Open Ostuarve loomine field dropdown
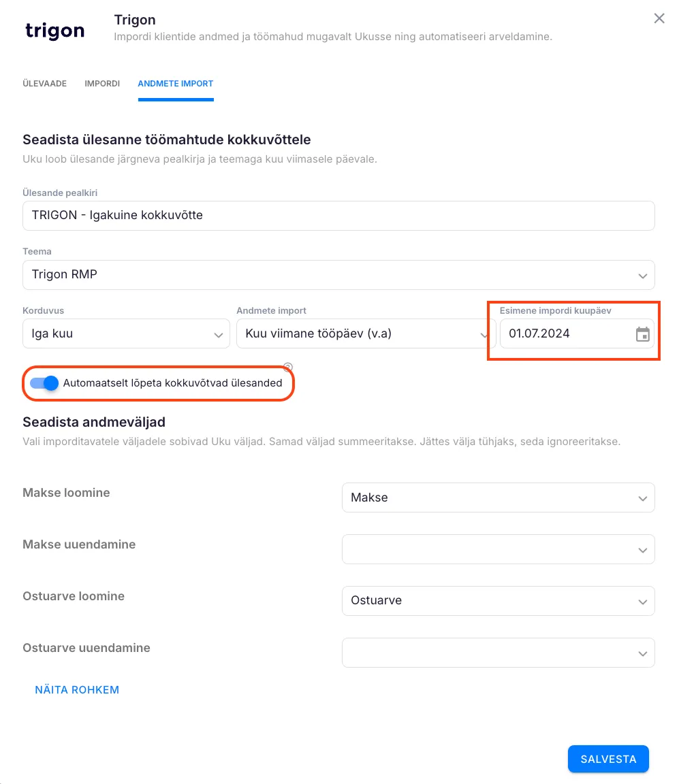Screen dimensions: 679x784 click(498, 601)
